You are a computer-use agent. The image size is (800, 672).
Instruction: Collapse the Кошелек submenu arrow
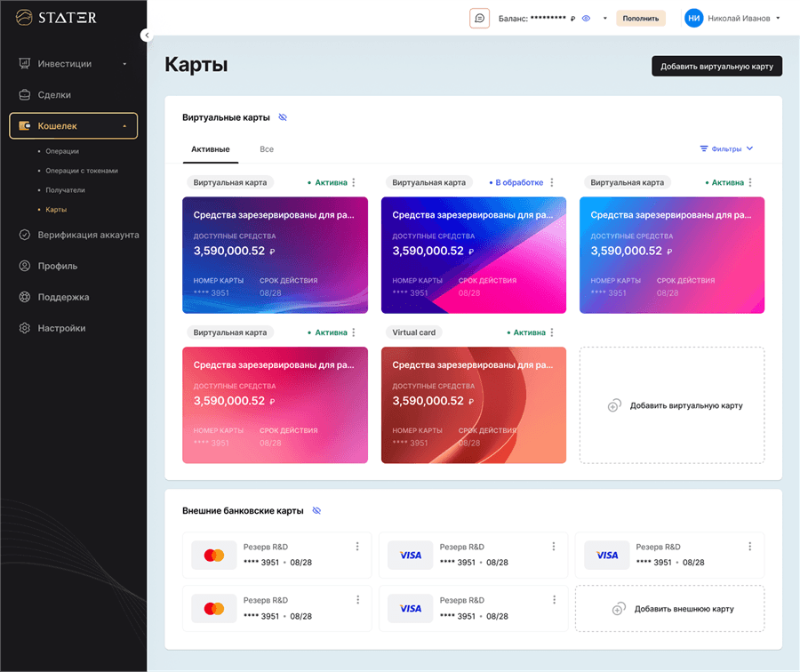click(124, 126)
